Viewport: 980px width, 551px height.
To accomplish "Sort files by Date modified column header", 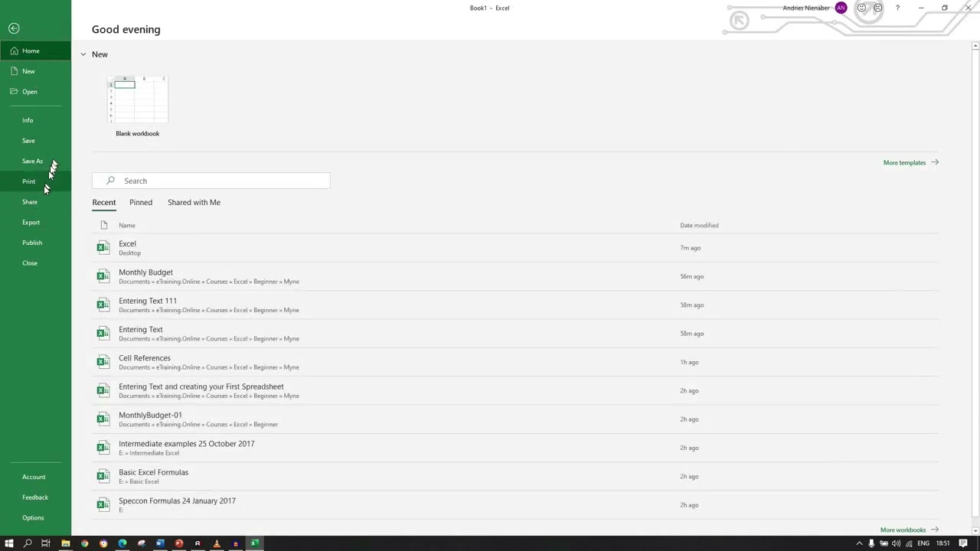I will point(699,225).
